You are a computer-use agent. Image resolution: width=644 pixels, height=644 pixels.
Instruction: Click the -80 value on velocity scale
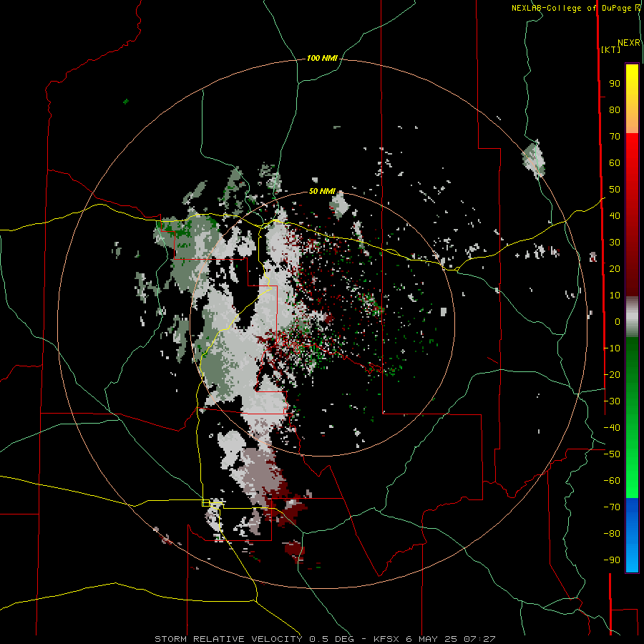point(612,534)
